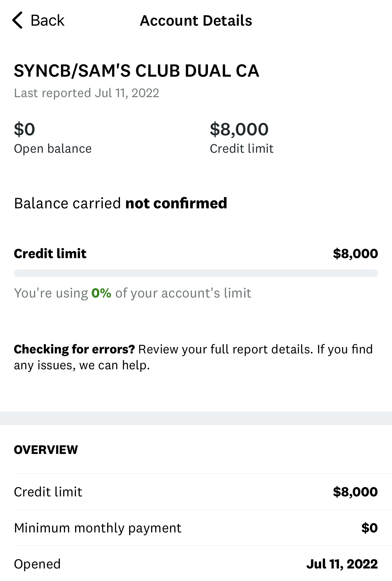The height and width of the screenshot is (581, 392).
Task: Click the bold Credit limit label above the bar
Action: click(50, 254)
